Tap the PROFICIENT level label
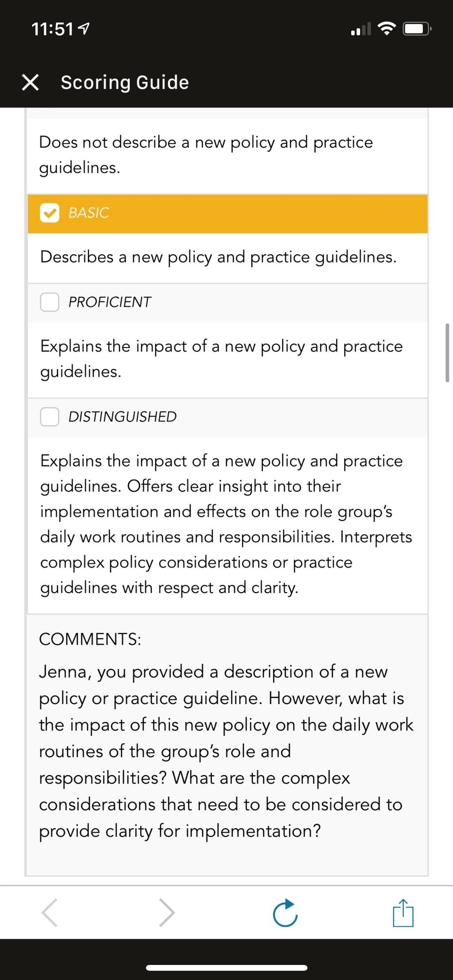The image size is (453, 980). (110, 302)
